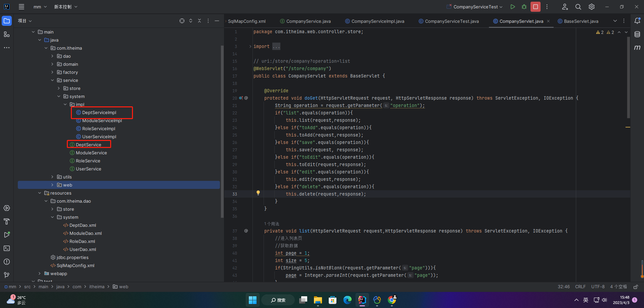
Task: Select jdbc.properties file
Action: [x=73, y=257]
